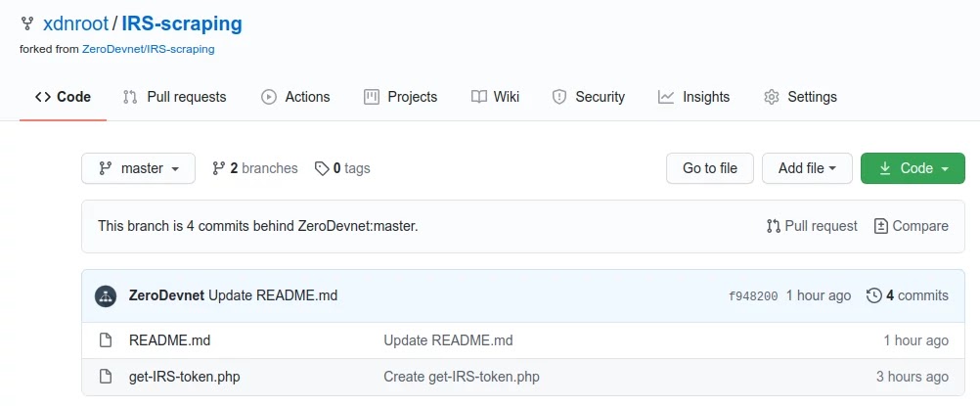The width and height of the screenshot is (980, 406).
Task: Switch to the Wiki tab
Action: (x=495, y=97)
